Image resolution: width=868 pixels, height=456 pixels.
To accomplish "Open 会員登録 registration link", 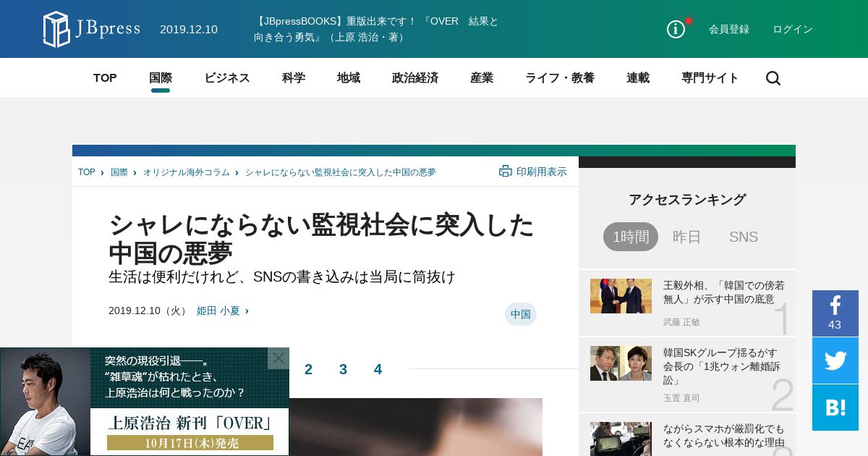I will click(x=729, y=30).
